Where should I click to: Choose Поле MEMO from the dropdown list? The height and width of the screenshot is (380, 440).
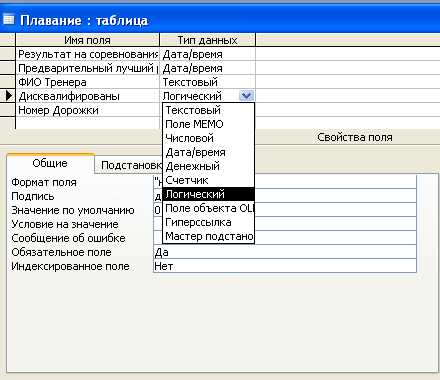[x=208, y=124]
